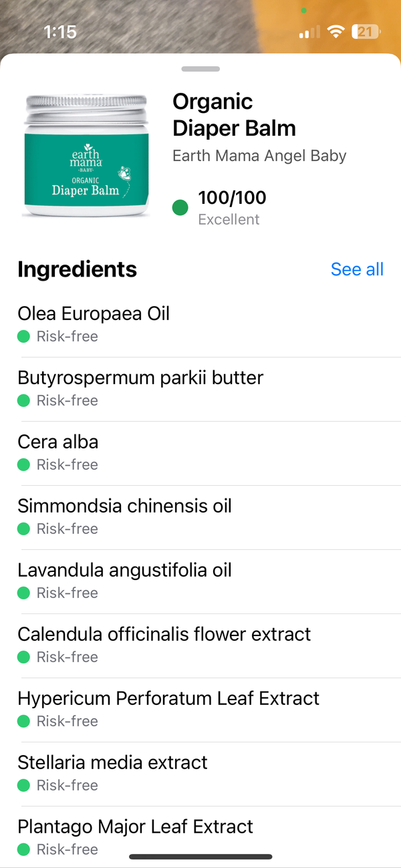Image resolution: width=401 pixels, height=868 pixels.
Task: Click the green indicator for Lavandula angustifolia oil
Action: pyautogui.click(x=24, y=593)
